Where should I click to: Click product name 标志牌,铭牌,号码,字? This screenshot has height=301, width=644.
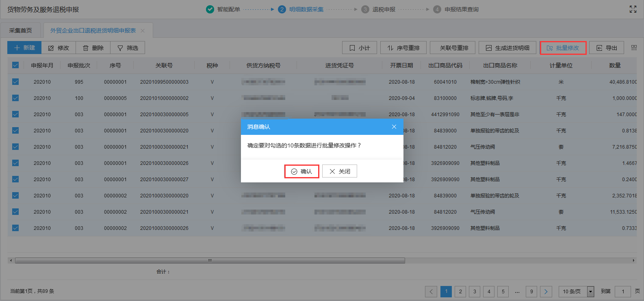tap(492, 98)
